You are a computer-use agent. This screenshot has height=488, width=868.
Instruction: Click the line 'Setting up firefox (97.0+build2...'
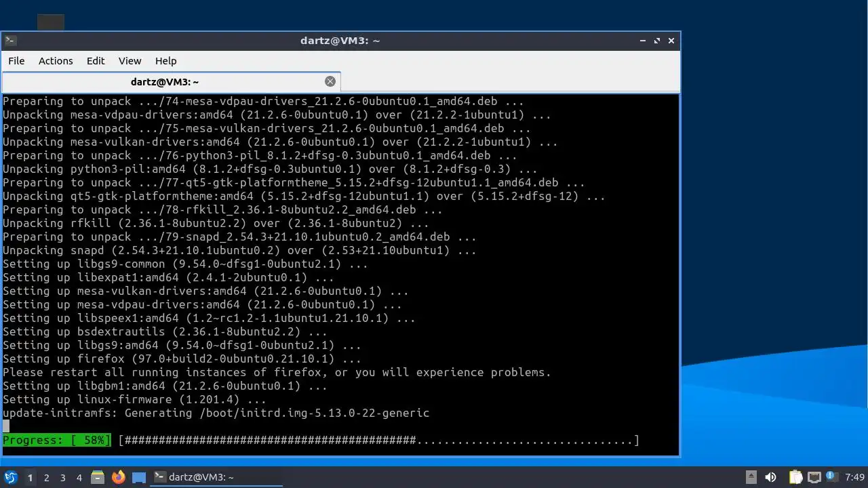pos(182,359)
